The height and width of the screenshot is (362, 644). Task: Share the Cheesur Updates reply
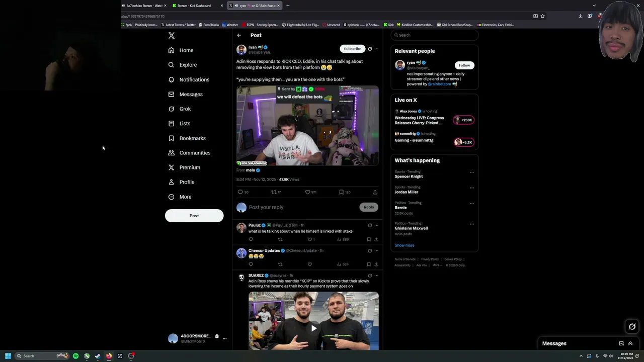376,264
